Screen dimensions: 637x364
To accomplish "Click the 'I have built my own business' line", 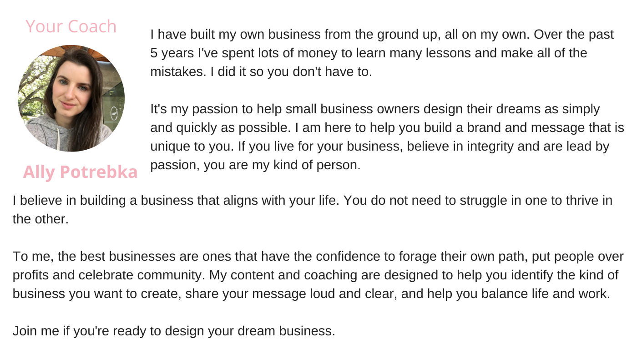I will coord(382,35).
